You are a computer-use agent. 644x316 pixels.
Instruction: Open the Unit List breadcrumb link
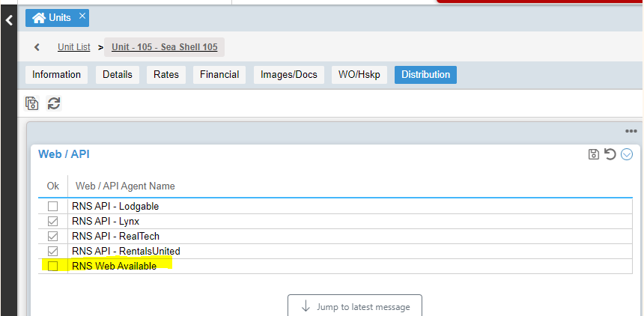pos(74,47)
